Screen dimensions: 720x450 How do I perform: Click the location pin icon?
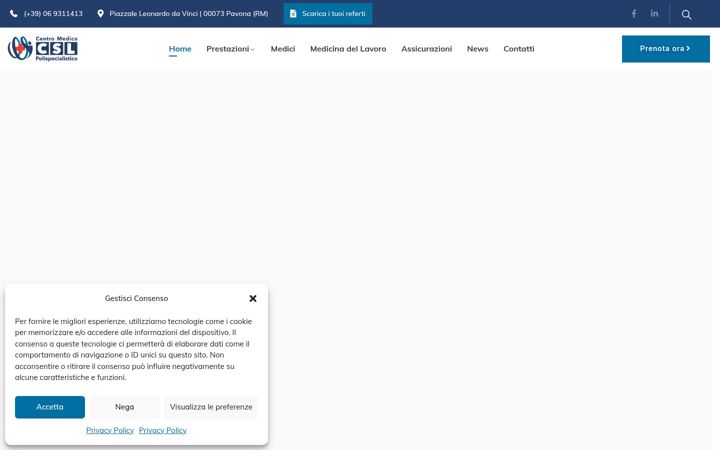pos(101,14)
